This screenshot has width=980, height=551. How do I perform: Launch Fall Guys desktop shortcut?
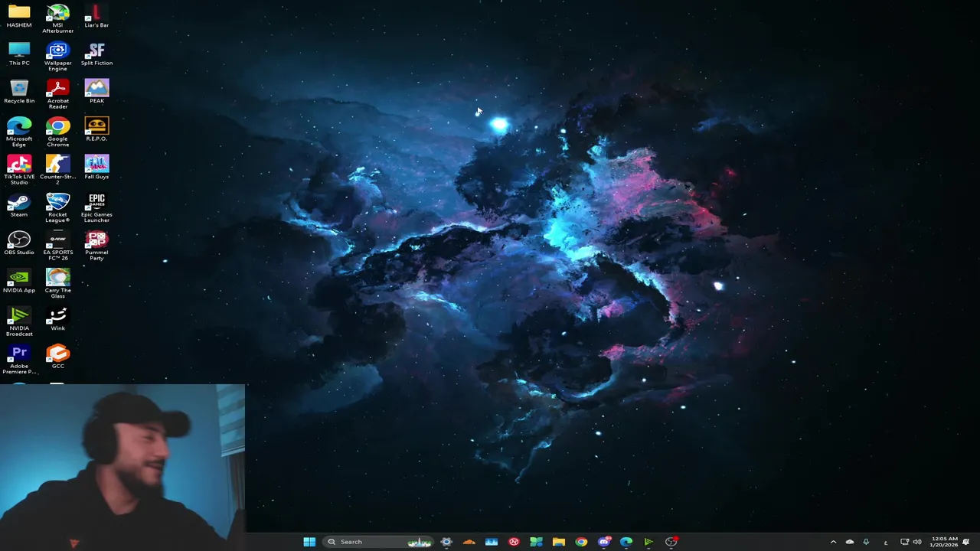click(x=96, y=167)
